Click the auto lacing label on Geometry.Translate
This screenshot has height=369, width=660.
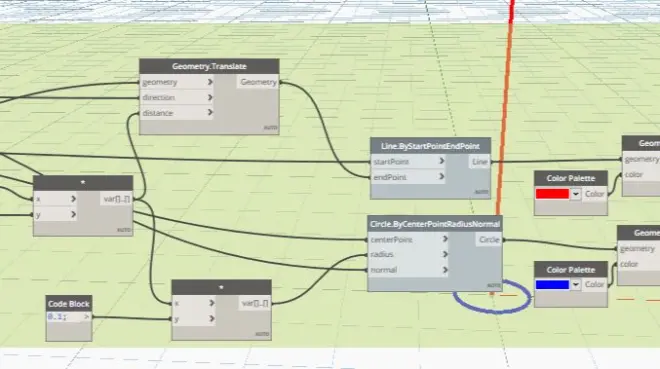[x=270, y=127]
